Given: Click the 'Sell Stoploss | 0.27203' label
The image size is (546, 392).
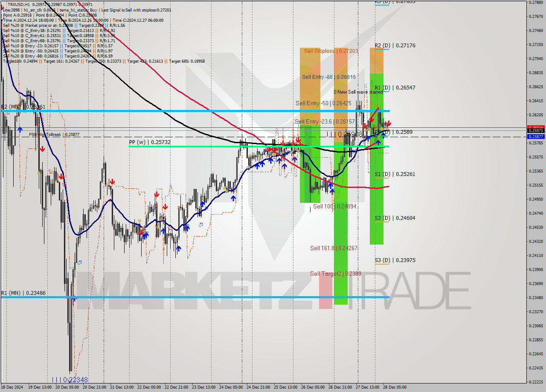Looking at the screenshot, I should pyautogui.click(x=331, y=51).
